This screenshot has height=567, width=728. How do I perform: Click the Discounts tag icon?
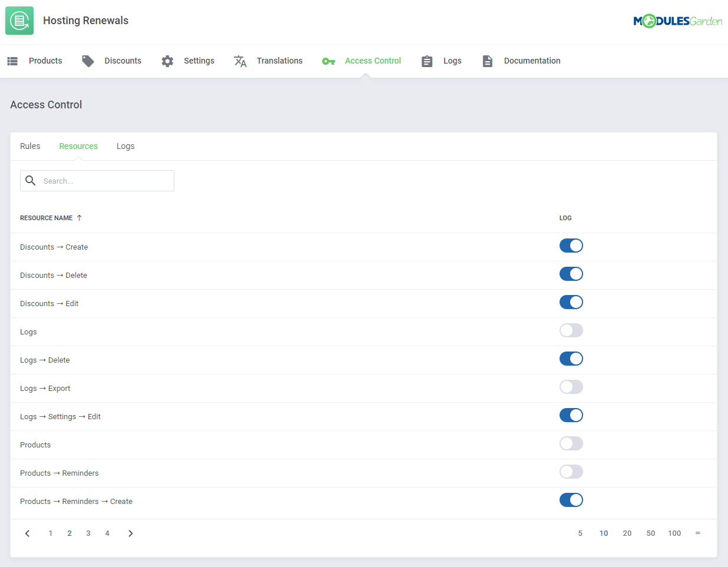[x=88, y=61]
